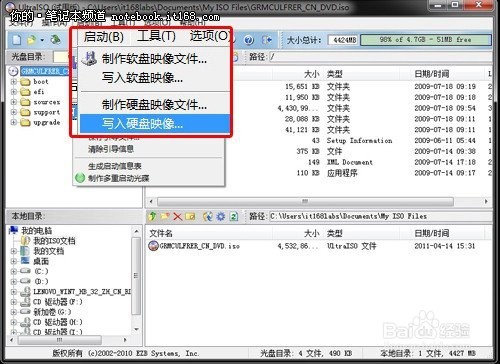Image resolution: width=500 pixels, height=364 pixels.
Task: Select the upgrade folder in image tree
Action: (x=47, y=122)
